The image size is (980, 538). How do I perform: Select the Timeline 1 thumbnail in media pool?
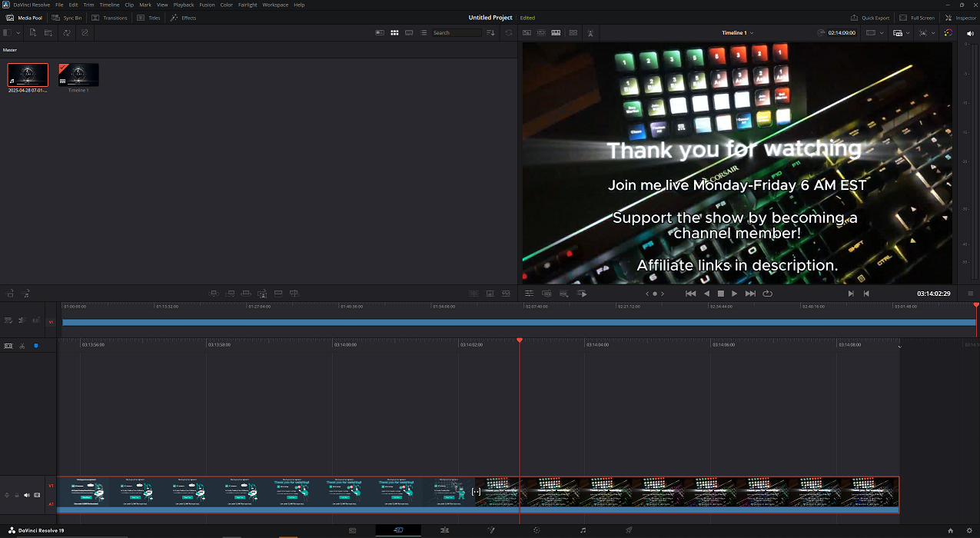[x=78, y=75]
